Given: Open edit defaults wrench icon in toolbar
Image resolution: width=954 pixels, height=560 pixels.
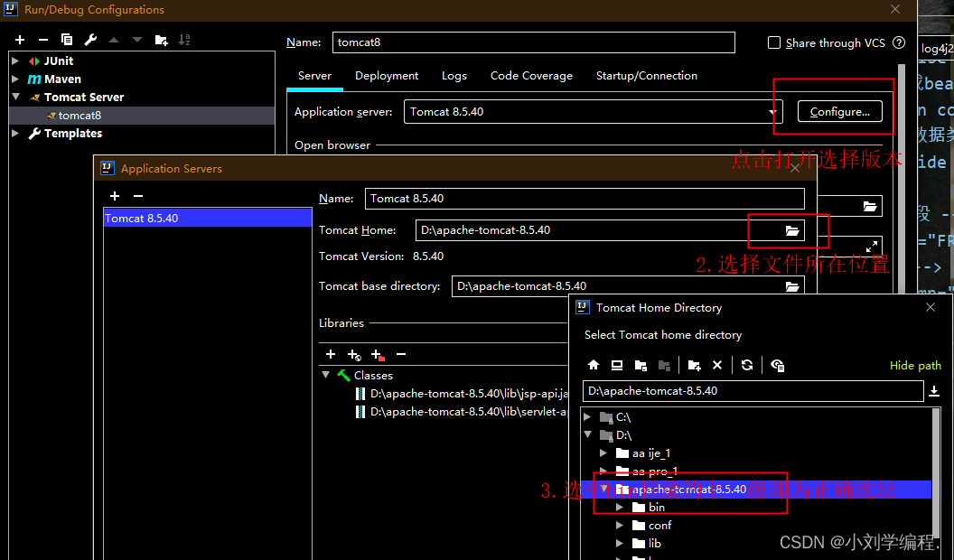Looking at the screenshot, I should tap(90, 40).
